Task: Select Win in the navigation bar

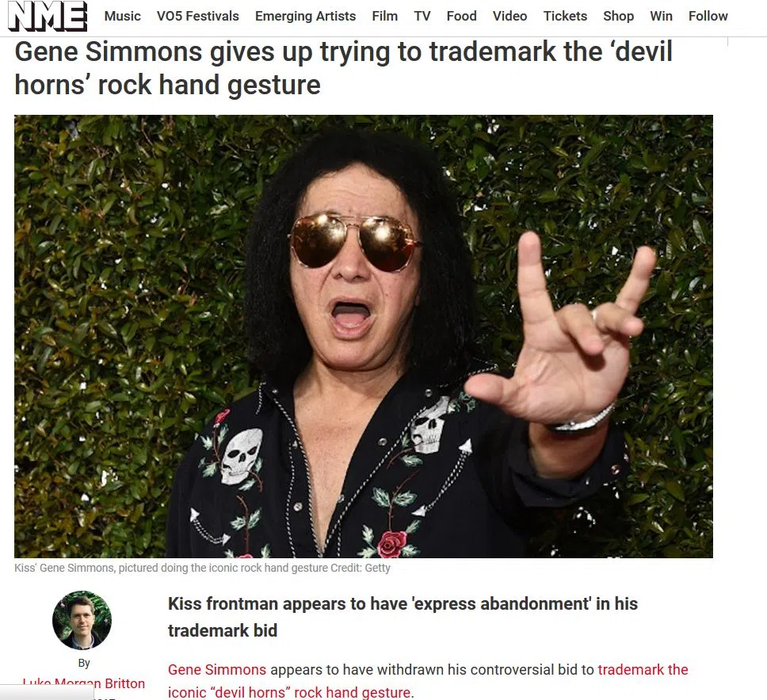Action: pyautogui.click(x=661, y=16)
